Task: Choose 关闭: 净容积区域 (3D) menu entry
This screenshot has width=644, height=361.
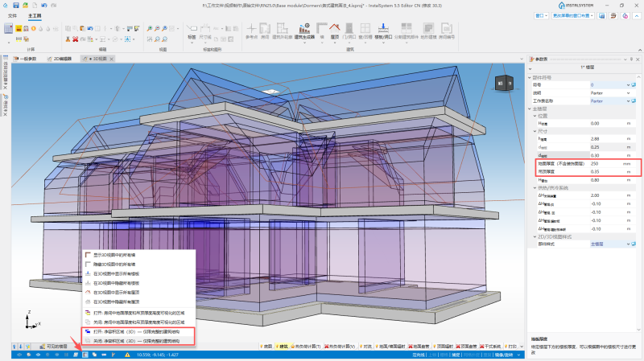Action: pos(136,341)
